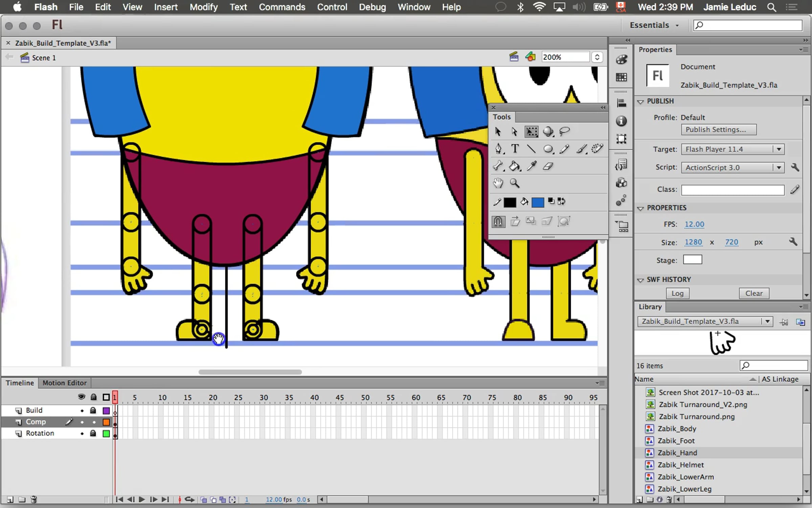Select the Text tool
This screenshot has height=508, width=812.
[515, 149]
